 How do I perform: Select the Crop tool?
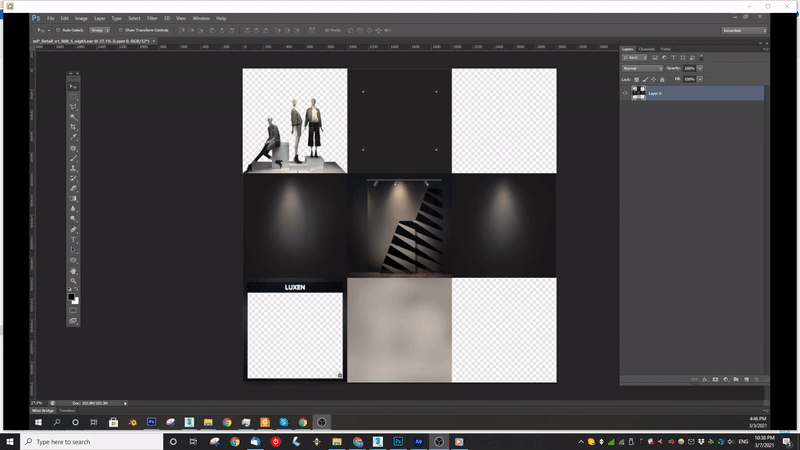tap(73, 127)
